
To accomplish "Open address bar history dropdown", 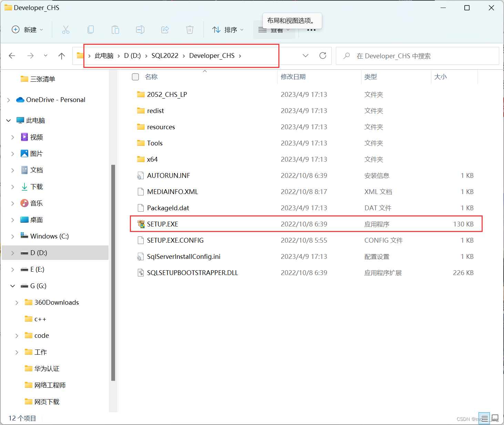I will click(x=305, y=55).
